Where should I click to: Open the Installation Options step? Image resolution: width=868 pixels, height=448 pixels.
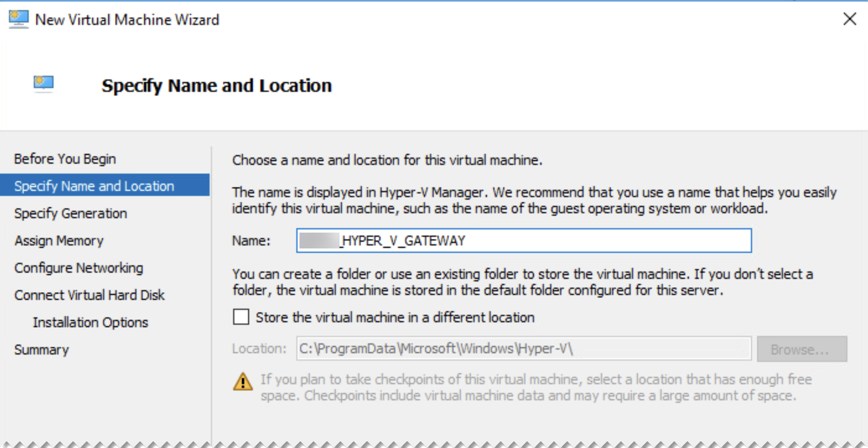pyautogui.click(x=90, y=322)
